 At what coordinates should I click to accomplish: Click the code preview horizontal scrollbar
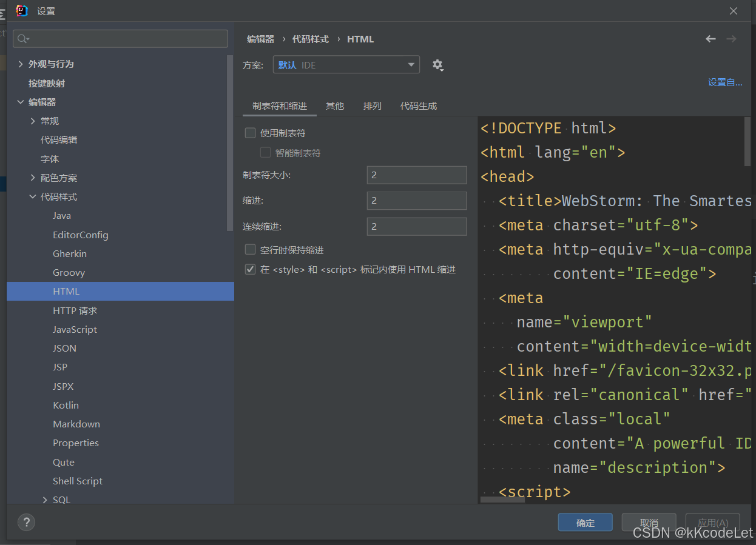[502, 500]
